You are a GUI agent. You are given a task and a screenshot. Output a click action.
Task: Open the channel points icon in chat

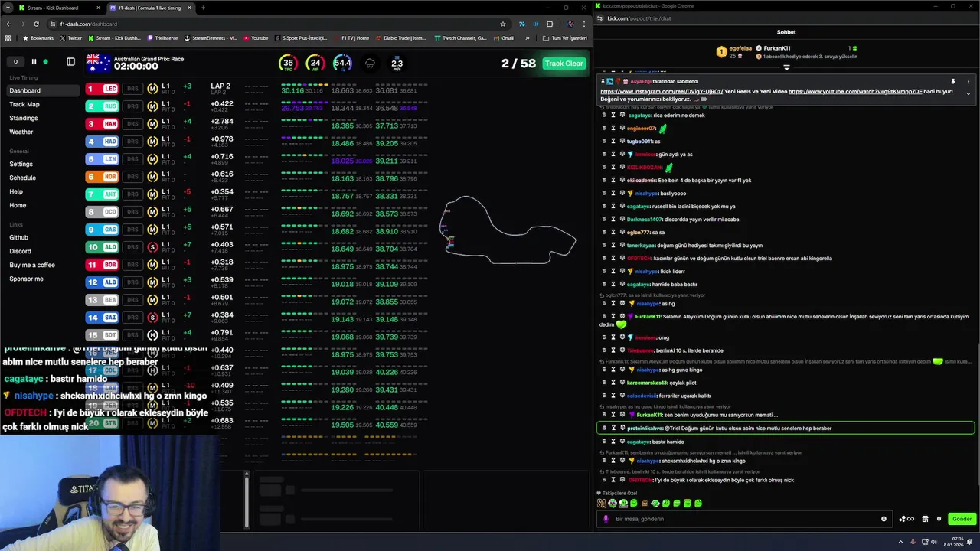tap(906, 519)
